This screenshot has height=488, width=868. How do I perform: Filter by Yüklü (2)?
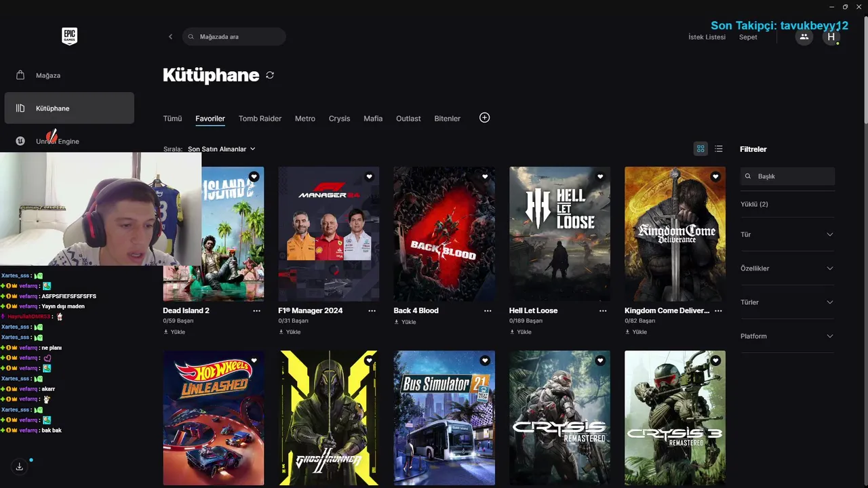coord(754,204)
